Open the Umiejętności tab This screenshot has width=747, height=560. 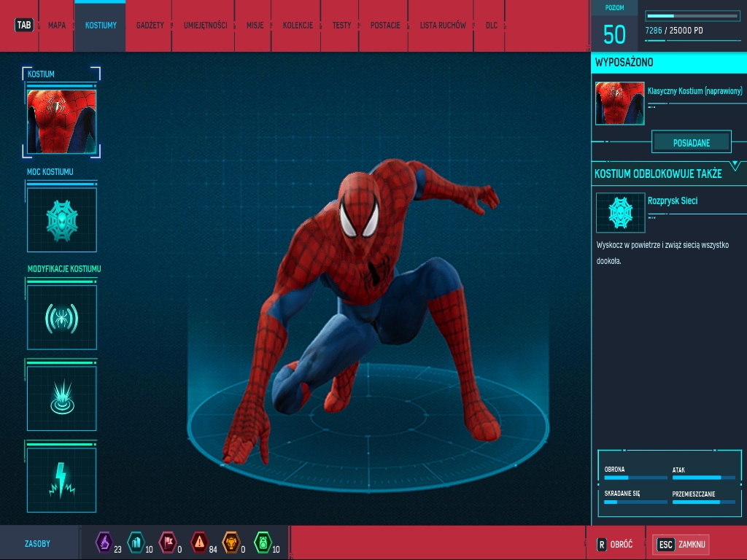[x=205, y=26]
